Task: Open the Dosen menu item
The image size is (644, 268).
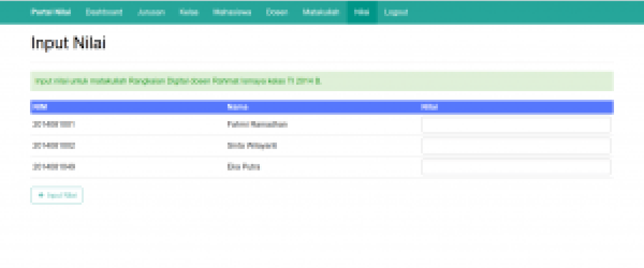Action: point(277,12)
